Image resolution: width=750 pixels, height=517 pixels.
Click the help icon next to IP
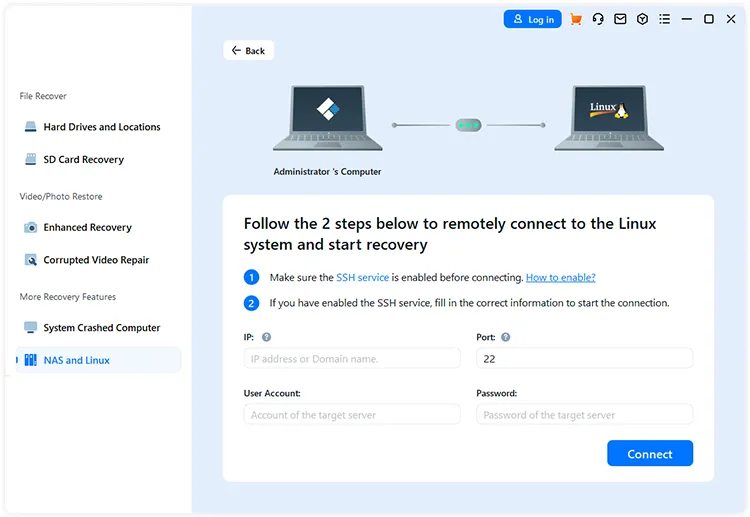(x=266, y=337)
